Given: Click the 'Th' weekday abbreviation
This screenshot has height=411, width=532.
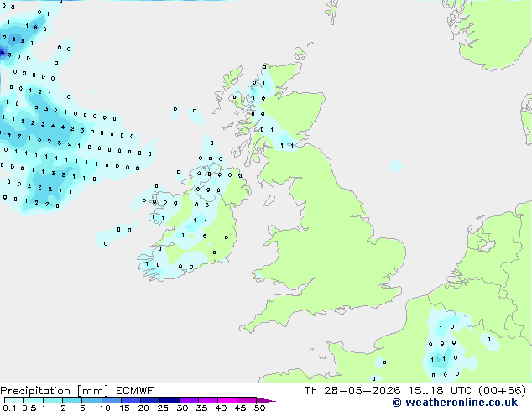Looking at the screenshot, I should click(x=310, y=391).
